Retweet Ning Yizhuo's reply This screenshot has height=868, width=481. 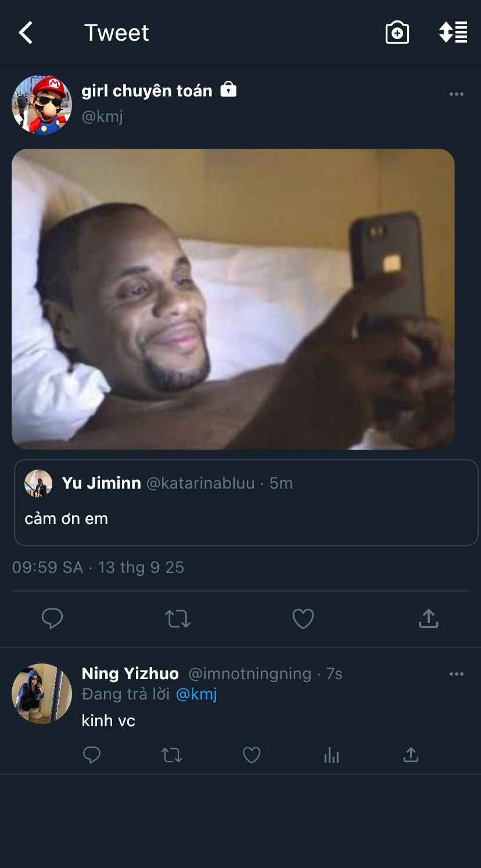pos(171,755)
